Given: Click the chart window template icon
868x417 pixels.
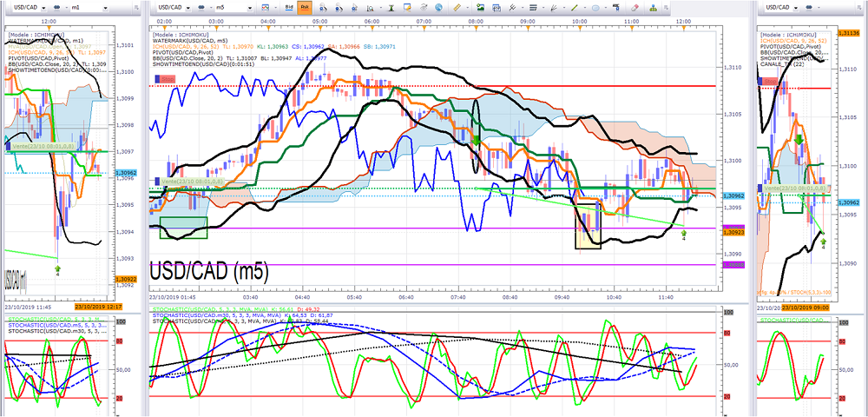Looking at the screenshot, I should point(496,8).
